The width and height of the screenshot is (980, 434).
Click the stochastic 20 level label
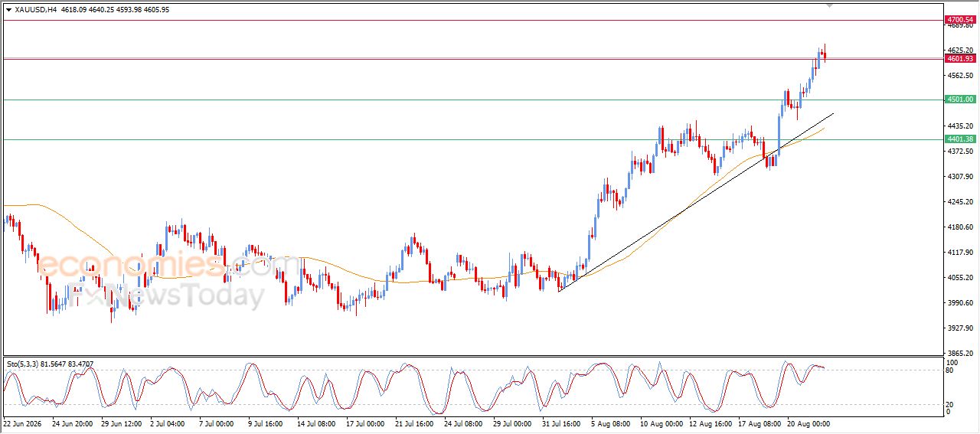[950, 404]
